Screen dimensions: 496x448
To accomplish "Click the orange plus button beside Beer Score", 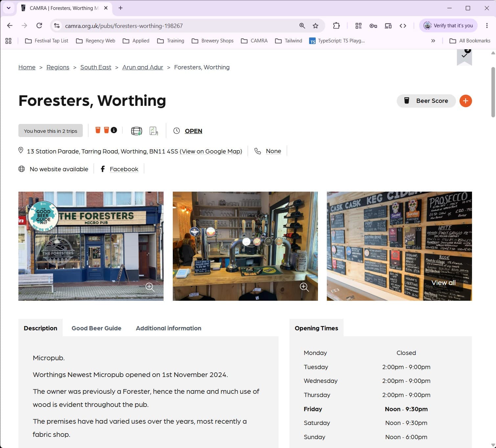I will pos(465,101).
